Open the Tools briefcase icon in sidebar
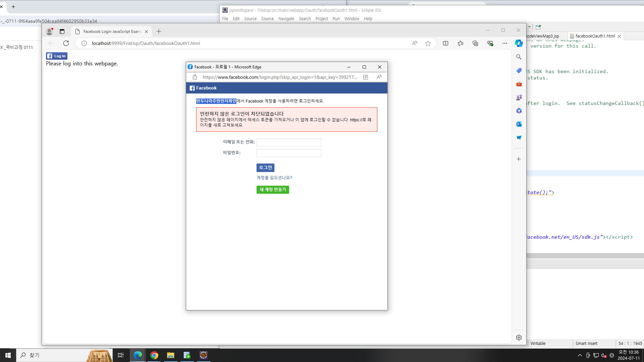 click(x=519, y=84)
